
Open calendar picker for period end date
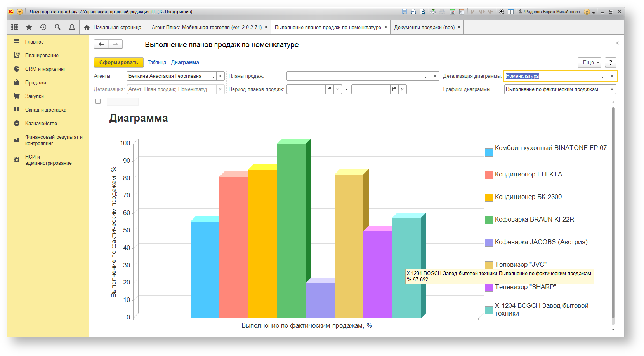click(x=394, y=89)
